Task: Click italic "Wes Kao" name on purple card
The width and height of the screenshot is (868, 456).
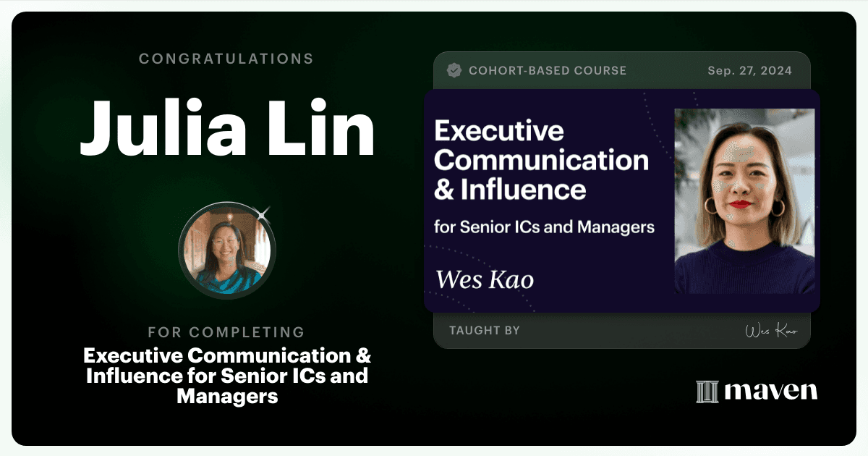Action: 485,279
